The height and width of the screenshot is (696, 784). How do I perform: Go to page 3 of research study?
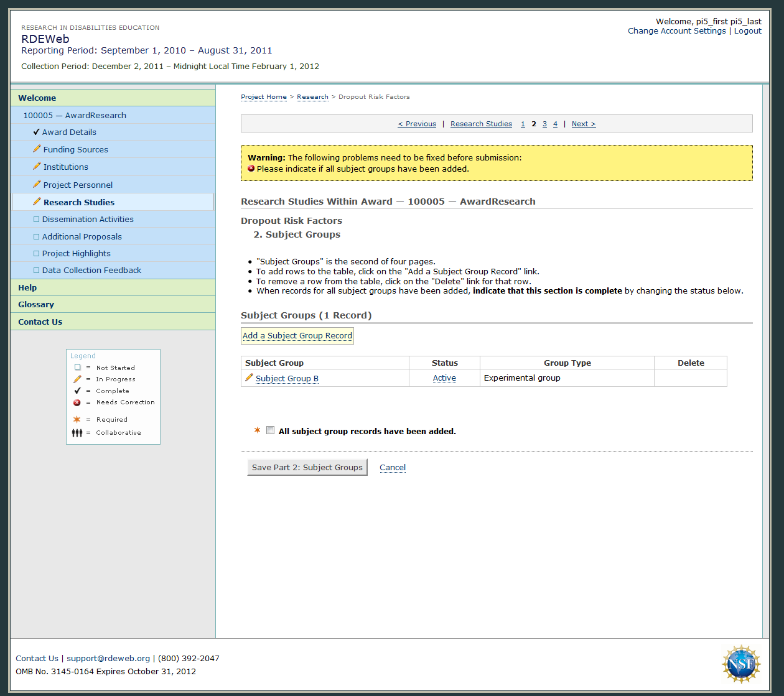(x=544, y=124)
